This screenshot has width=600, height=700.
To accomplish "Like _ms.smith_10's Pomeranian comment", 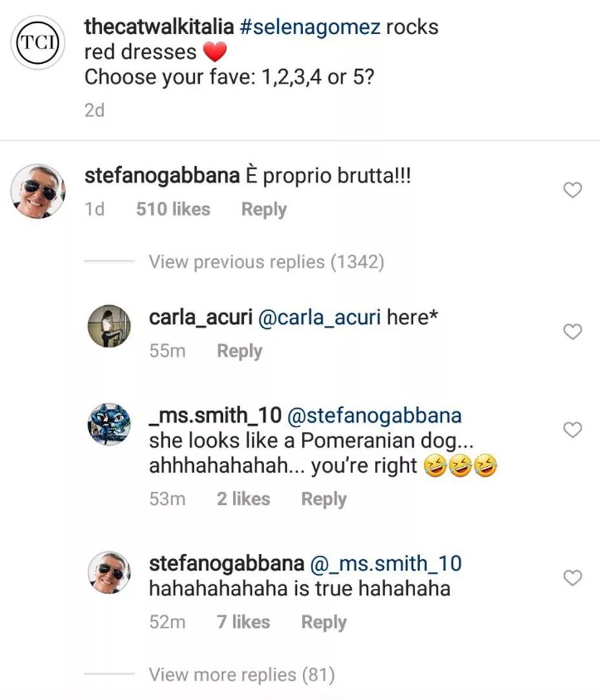I will pyautogui.click(x=573, y=429).
